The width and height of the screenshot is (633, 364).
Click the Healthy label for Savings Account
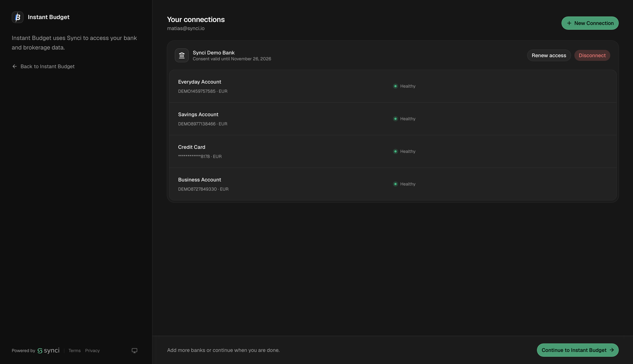tap(408, 119)
